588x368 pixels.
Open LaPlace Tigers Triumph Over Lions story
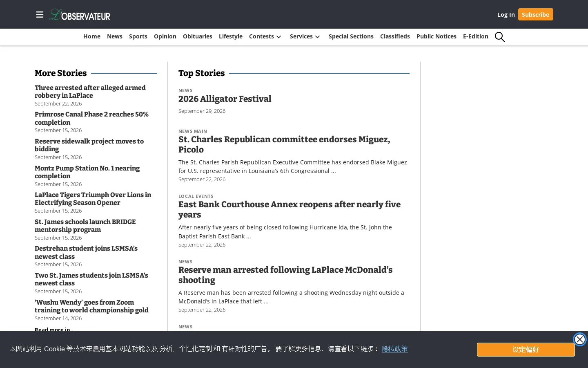coord(93,199)
